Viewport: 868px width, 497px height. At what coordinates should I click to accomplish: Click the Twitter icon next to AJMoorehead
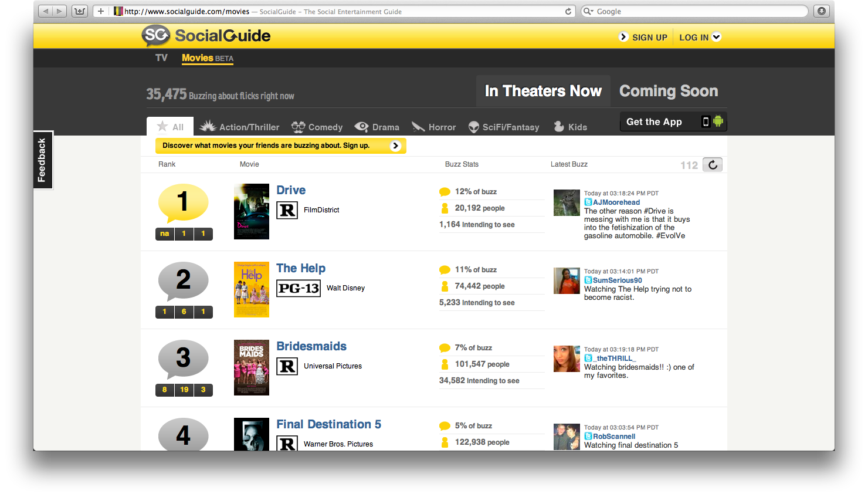click(x=588, y=202)
